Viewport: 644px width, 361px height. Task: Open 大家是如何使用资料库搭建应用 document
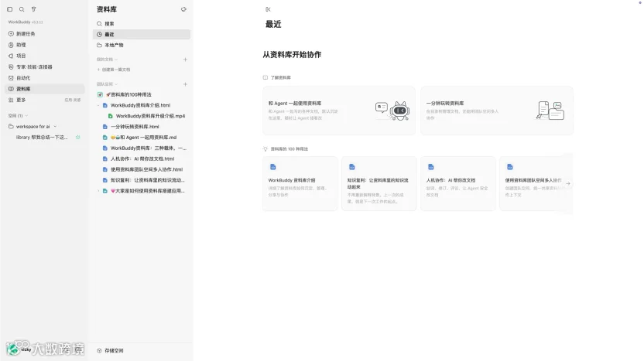pyautogui.click(x=147, y=191)
